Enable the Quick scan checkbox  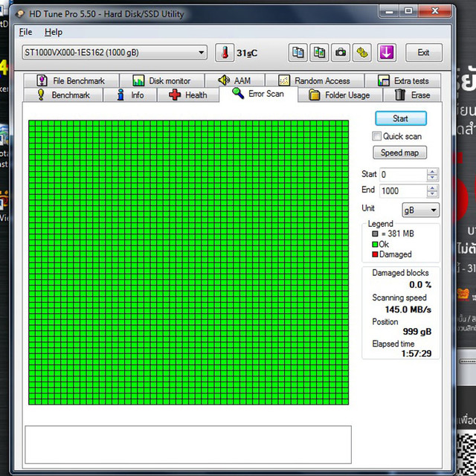377,136
